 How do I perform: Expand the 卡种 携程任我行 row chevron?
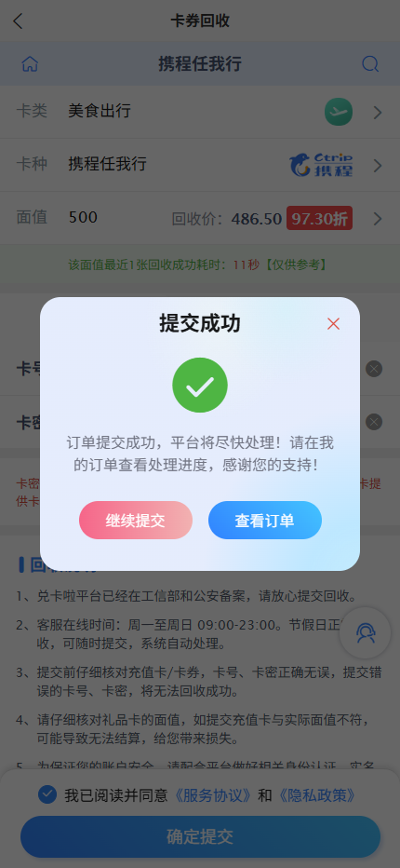378,166
